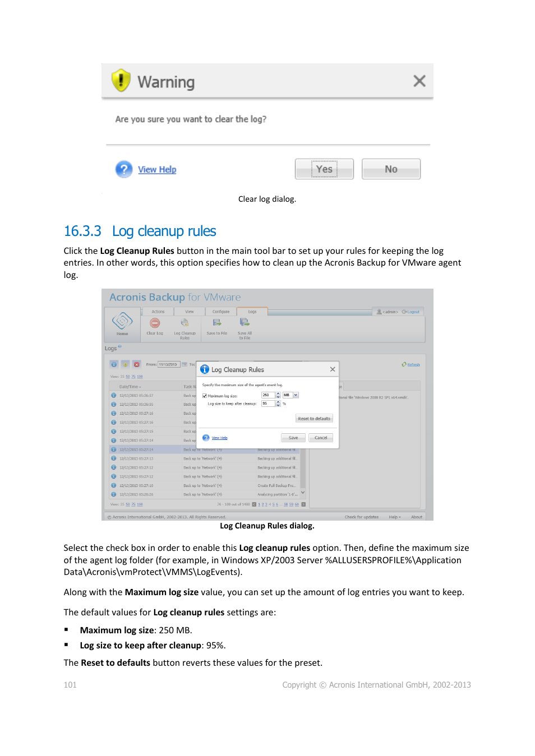Toggle the Maximum log size checkbox
Viewport: 535px width, 756px height.
[205, 396]
